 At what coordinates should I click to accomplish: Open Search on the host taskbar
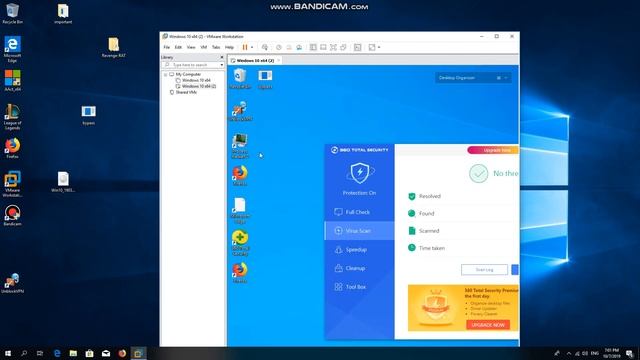pyautogui.click(x=24, y=353)
